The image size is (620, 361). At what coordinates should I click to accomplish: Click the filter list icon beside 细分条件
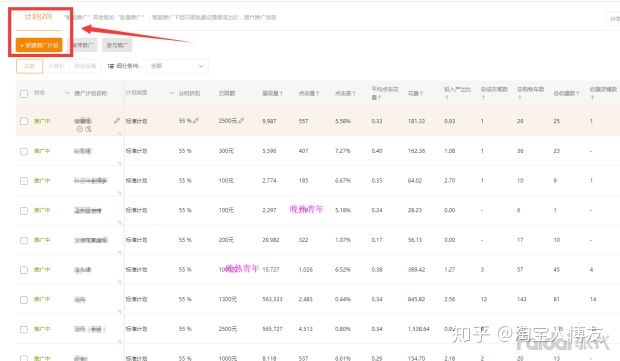111,66
